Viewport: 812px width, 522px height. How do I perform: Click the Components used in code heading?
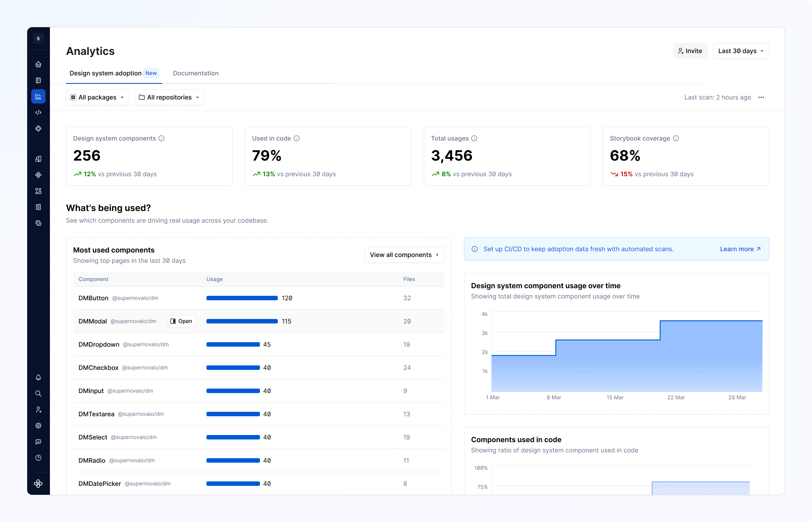pos(516,440)
